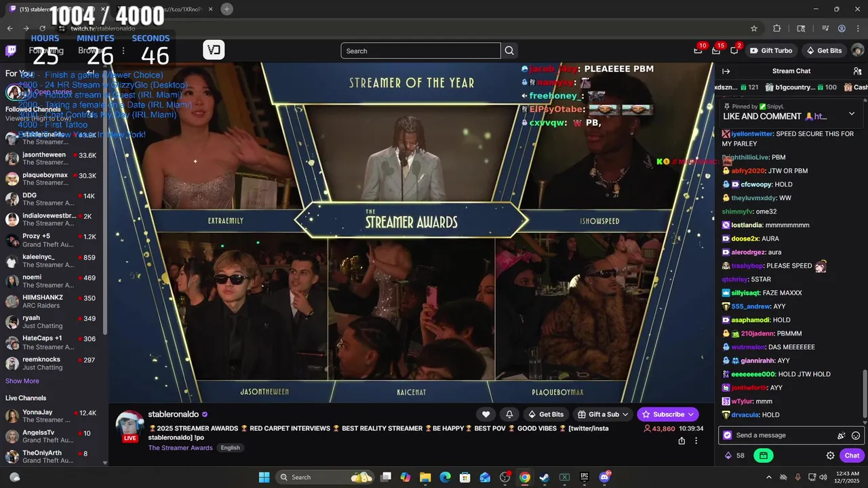Close the second browser tab
Viewport: 868px width, 488px height.
tap(212, 9)
